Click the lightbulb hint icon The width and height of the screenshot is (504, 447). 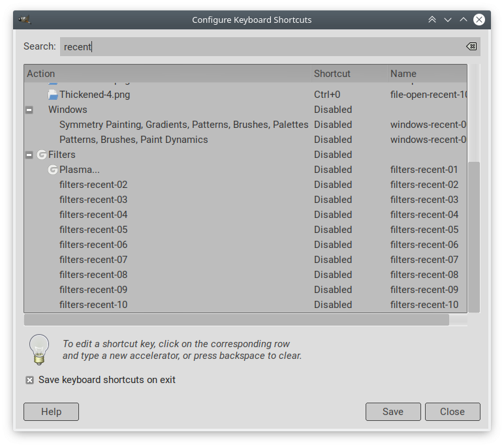point(39,350)
